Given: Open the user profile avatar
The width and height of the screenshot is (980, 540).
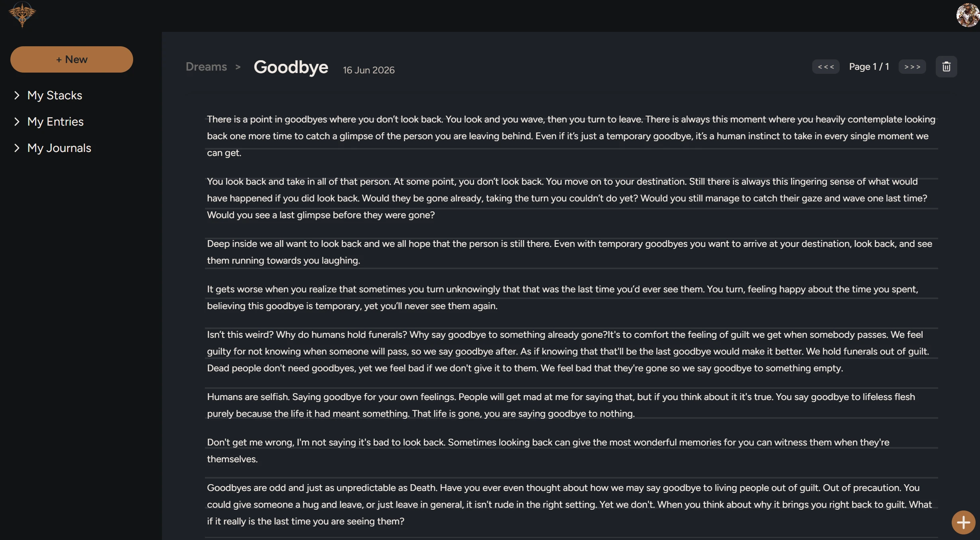Looking at the screenshot, I should click(968, 15).
